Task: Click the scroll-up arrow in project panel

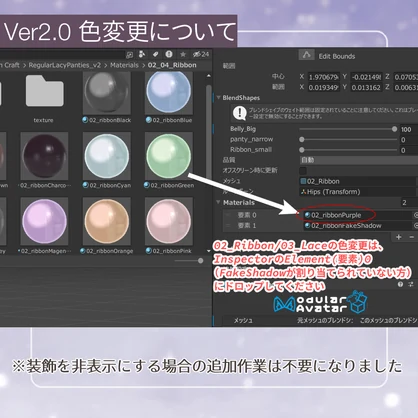Action: 209,76
